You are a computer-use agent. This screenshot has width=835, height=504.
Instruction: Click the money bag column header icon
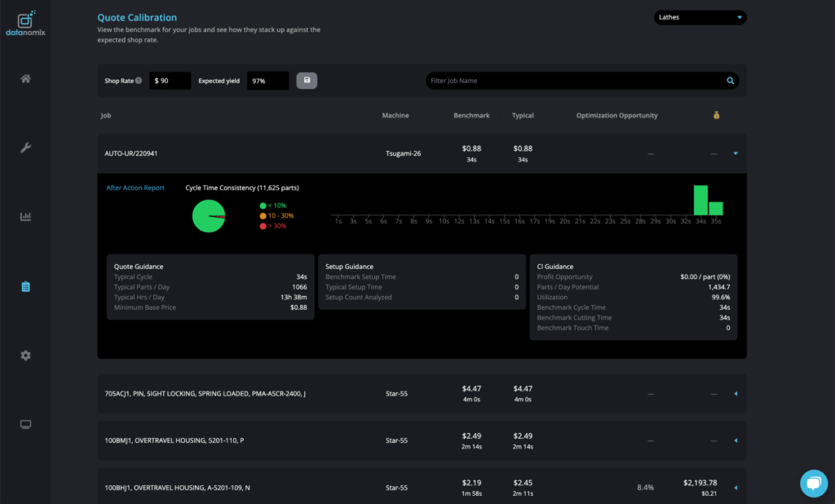coord(716,115)
